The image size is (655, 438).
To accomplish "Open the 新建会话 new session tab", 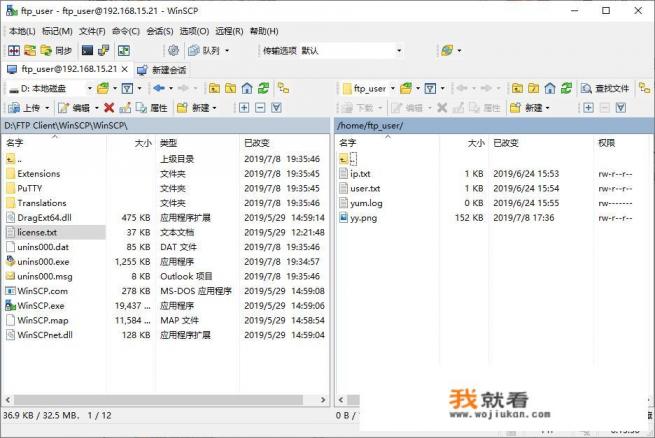I will point(162,70).
